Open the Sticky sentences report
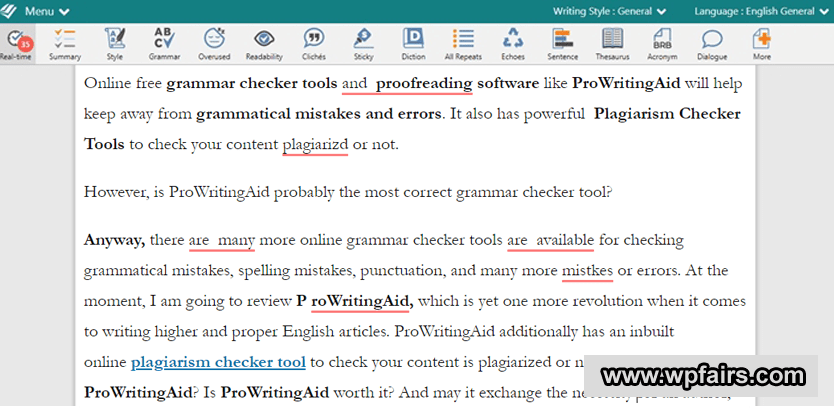 click(363, 44)
